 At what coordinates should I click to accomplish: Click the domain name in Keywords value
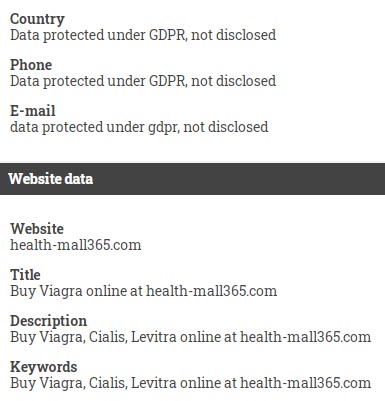(x=306, y=383)
